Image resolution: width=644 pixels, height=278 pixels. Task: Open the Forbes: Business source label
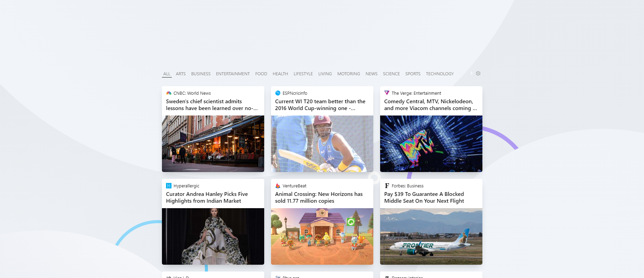point(408,186)
